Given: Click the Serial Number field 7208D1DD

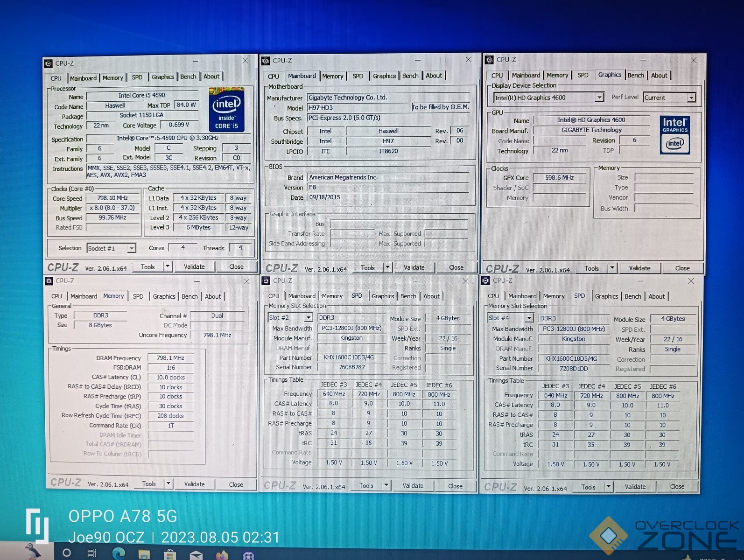Looking at the screenshot, I should point(574,368).
